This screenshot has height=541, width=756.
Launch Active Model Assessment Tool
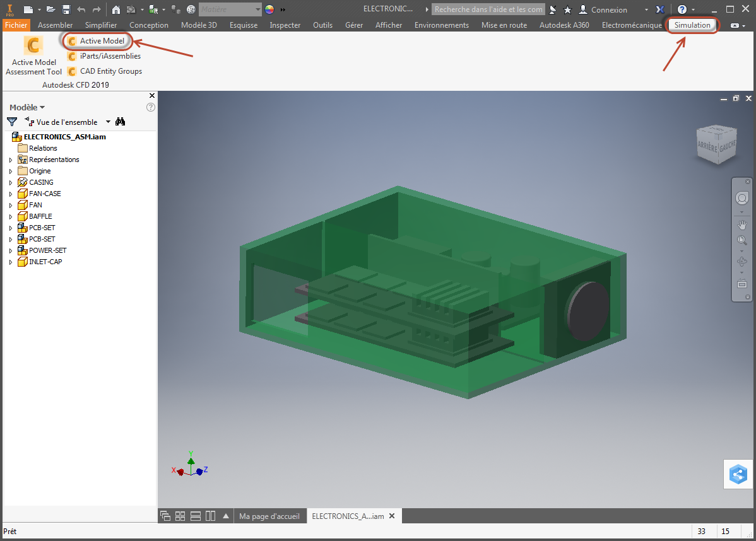[x=33, y=56]
